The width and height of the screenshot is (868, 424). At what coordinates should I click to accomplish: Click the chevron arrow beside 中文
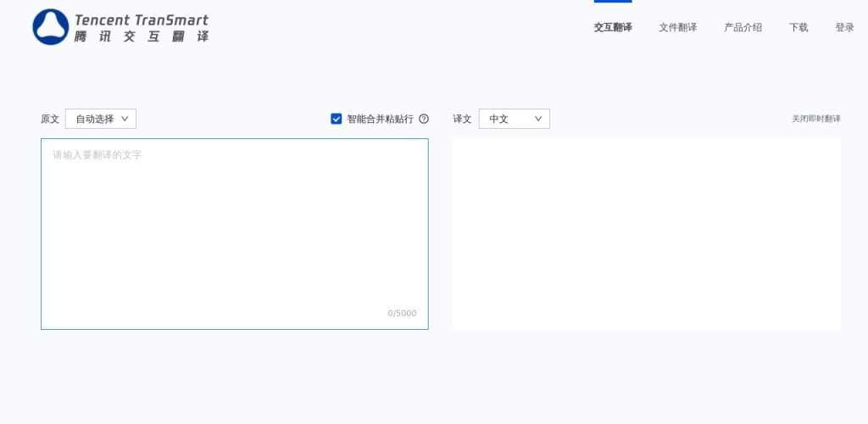click(537, 119)
